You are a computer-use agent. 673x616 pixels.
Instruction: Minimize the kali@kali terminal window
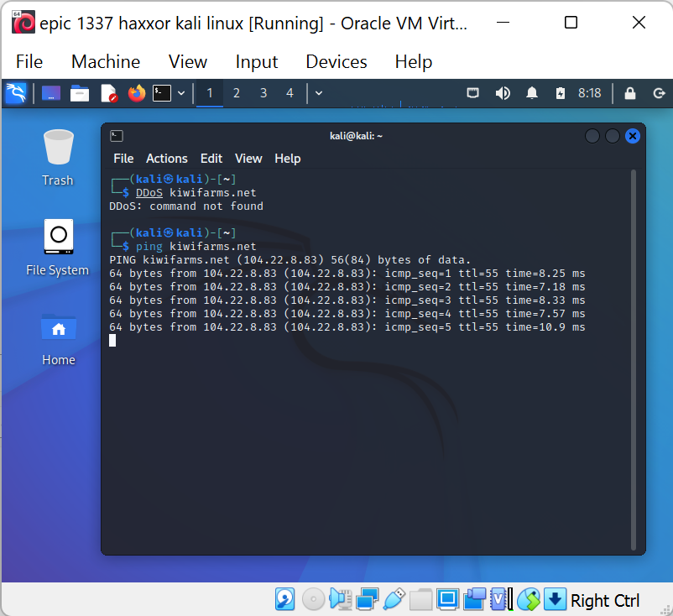592,136
